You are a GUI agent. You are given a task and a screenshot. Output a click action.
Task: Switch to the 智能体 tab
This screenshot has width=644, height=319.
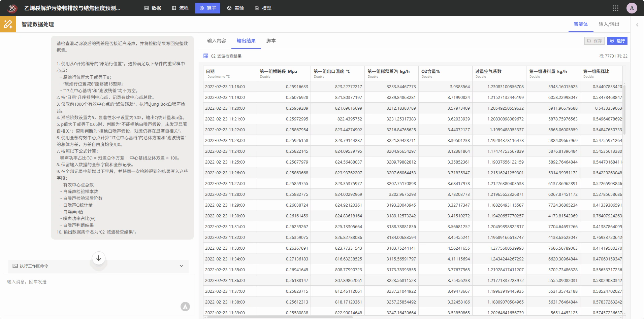(x=581, y=24)
